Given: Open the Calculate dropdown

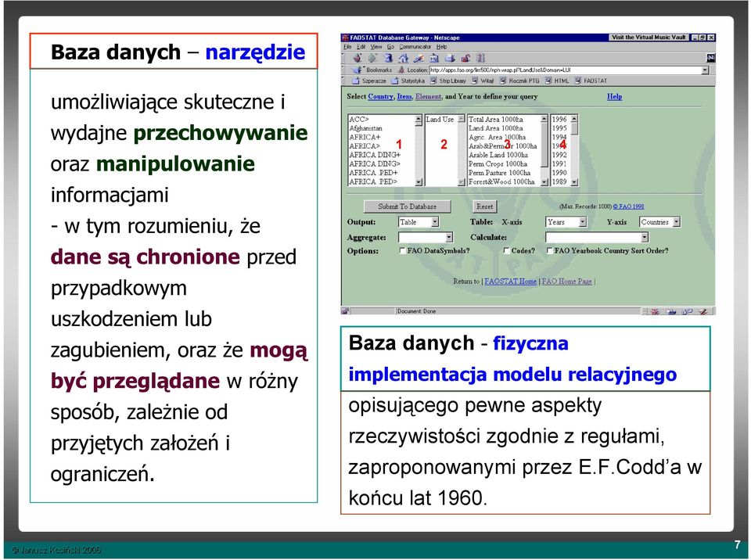Looking at the screenshot, I should click(x=597, y=237).
